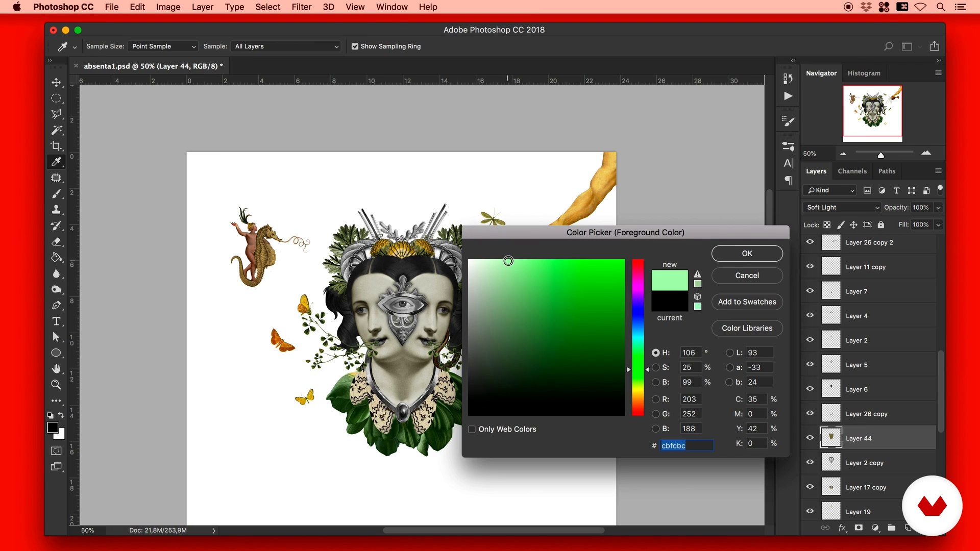Select the H hue radio button
This screenshot has height=551, width=980.
tap(655, 353)
